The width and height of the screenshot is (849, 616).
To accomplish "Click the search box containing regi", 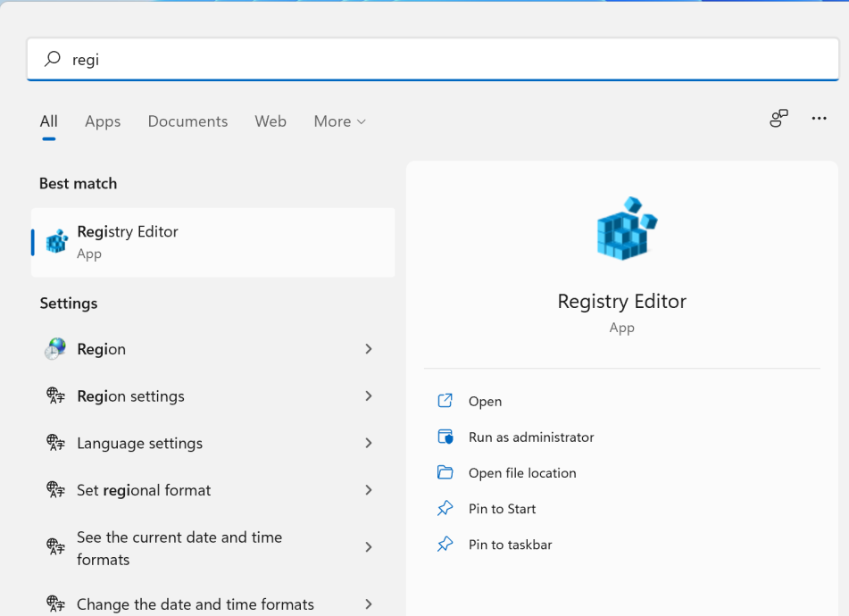I will coord(433,59).
